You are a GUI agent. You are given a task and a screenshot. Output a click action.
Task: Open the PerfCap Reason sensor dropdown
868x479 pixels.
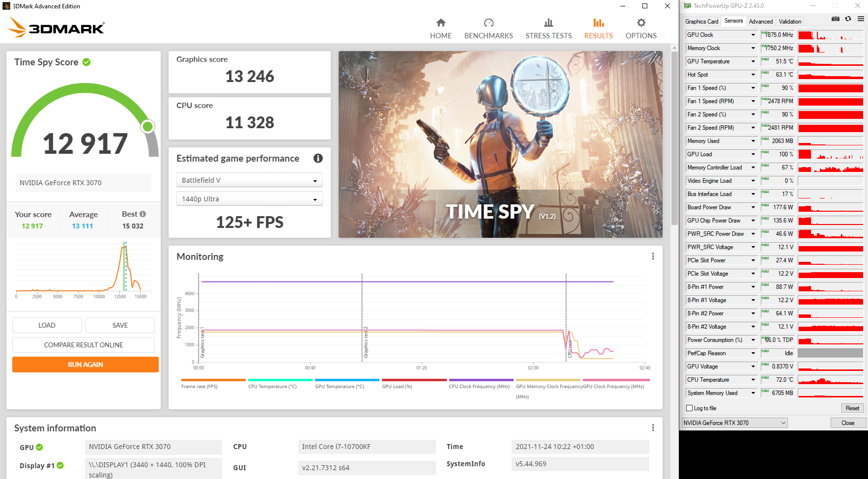tap(753, 353)
